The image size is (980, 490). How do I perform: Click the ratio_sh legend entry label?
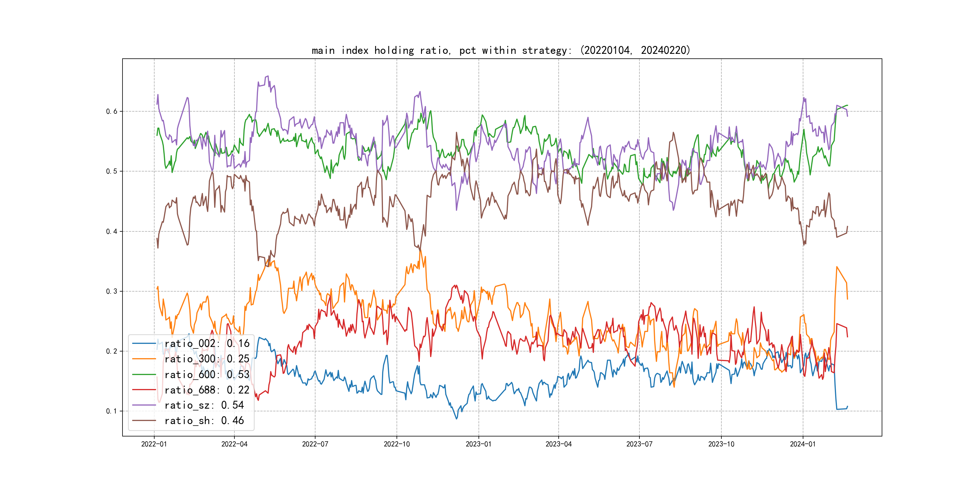[x=204, y=421]
